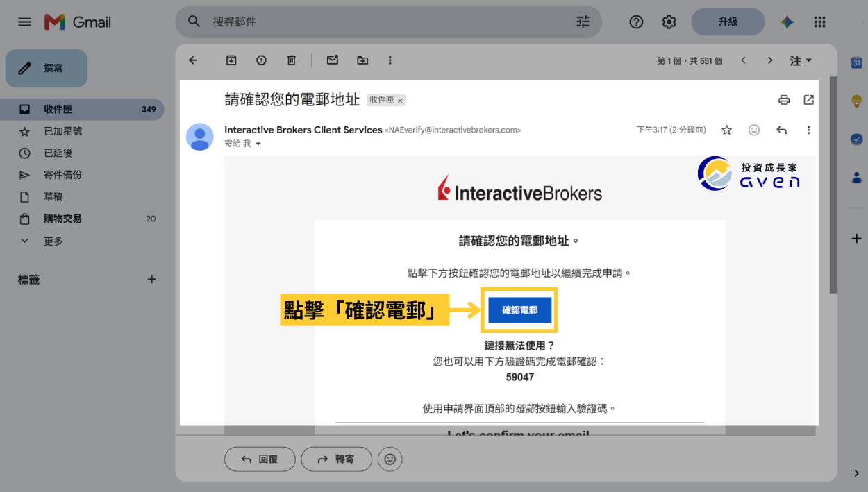The height and width of the screenshot is (492, 868).
Task: Report spam with the exclamation icon
Action: point(261,60)
